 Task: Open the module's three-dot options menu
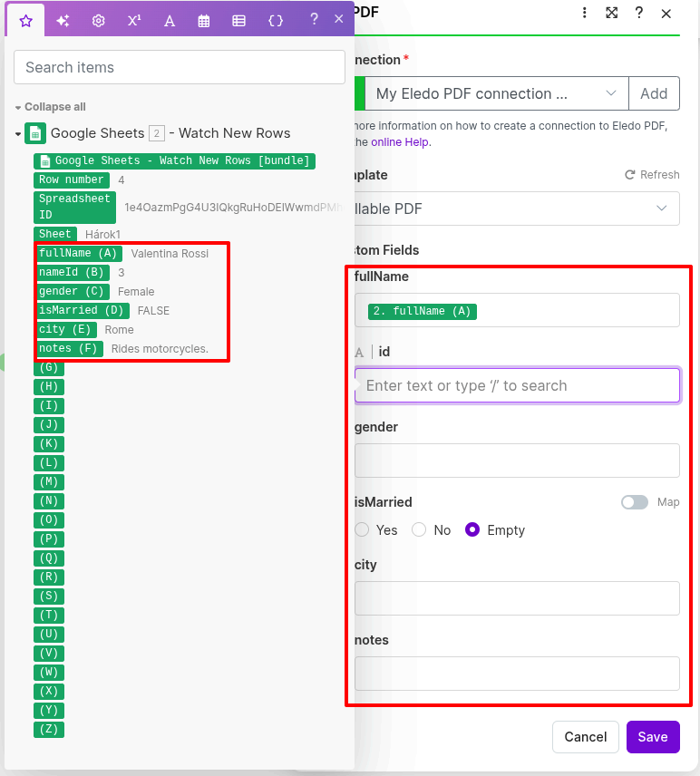coord(585,13)
